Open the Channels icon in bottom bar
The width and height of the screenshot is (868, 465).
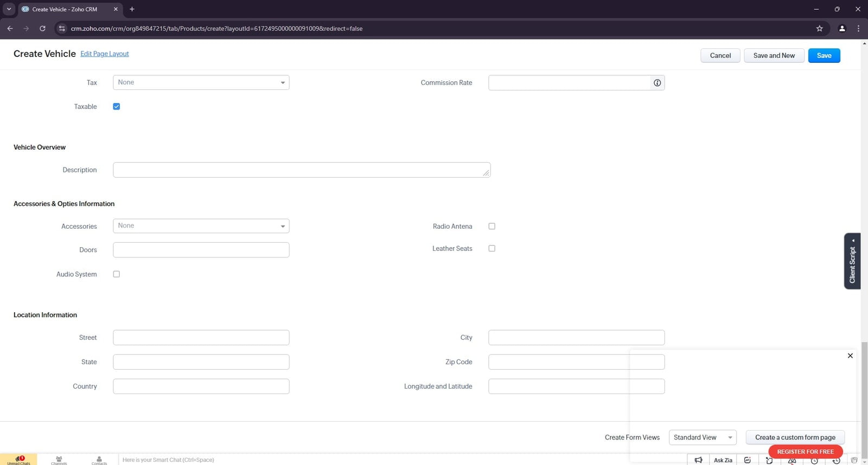[59, 460]
